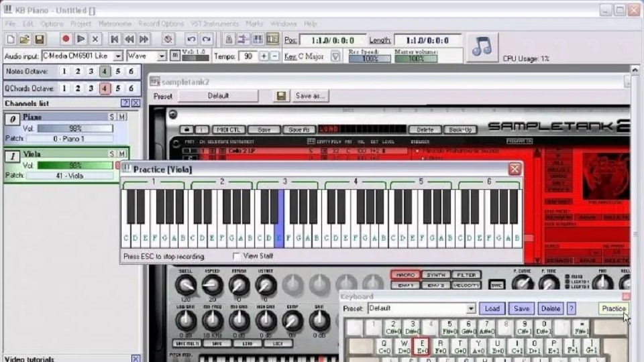This screenshot has width=644, height=362.
Task: Click the keyboard layout toolbar icon
Action: coord(258,39)
